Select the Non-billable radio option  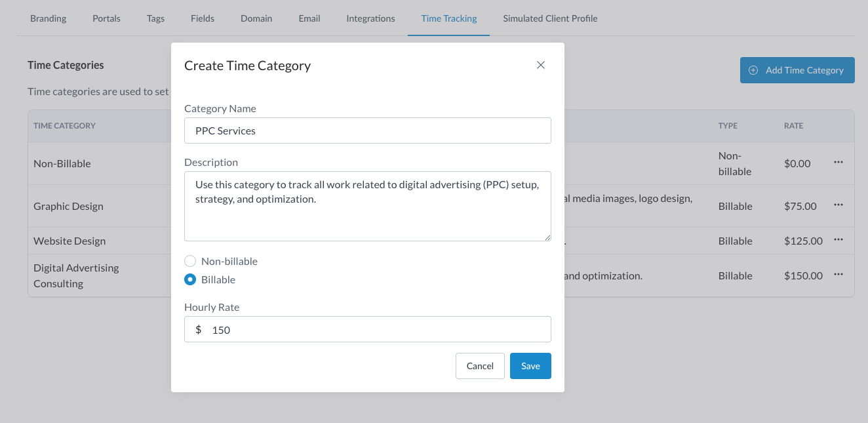pos(190,261)
